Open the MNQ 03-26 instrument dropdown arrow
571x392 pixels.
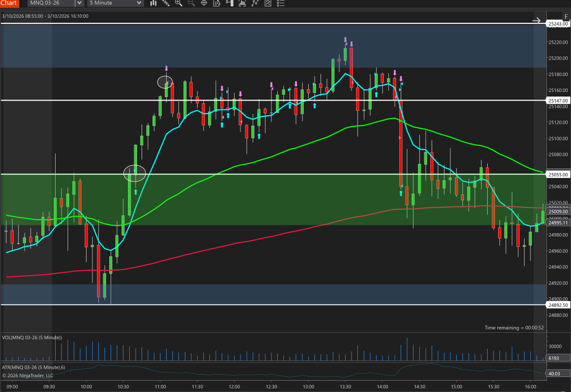click(x=79, y=3)
